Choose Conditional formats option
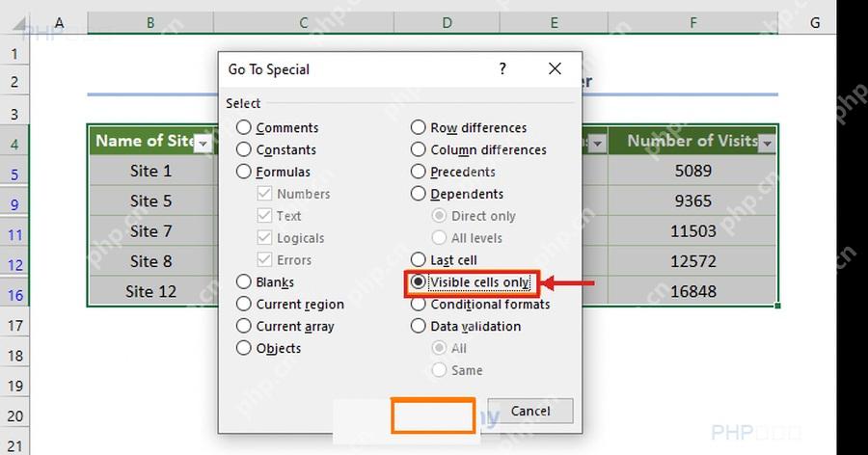Image resolution: width=868 pixels, height=455 pixels. [480, 305]
